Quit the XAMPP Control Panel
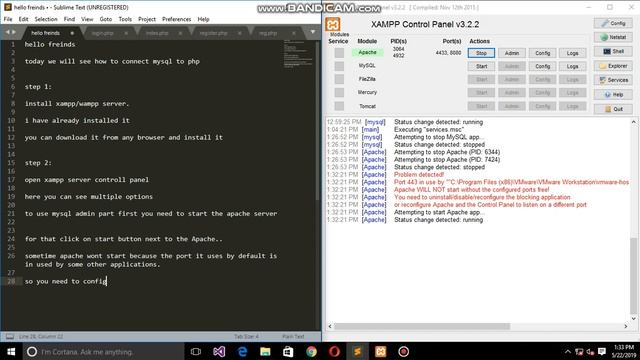This screenshot has width=640, height=360. pos(613,109)
